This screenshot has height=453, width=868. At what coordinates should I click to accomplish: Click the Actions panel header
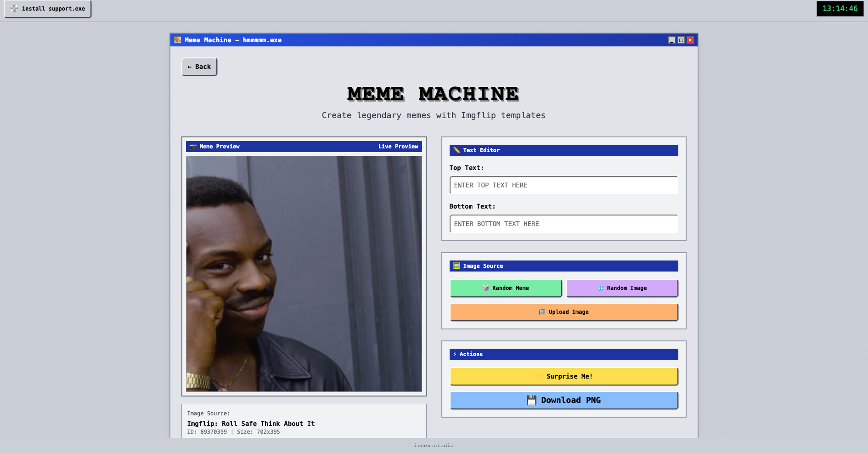pyautogui.click(x=564, y=354)
